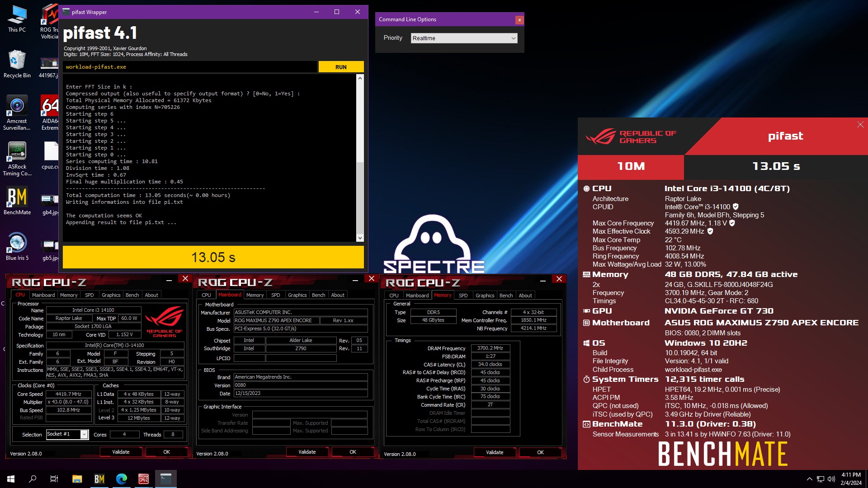Open Windows Start menu

pos(11,479)
